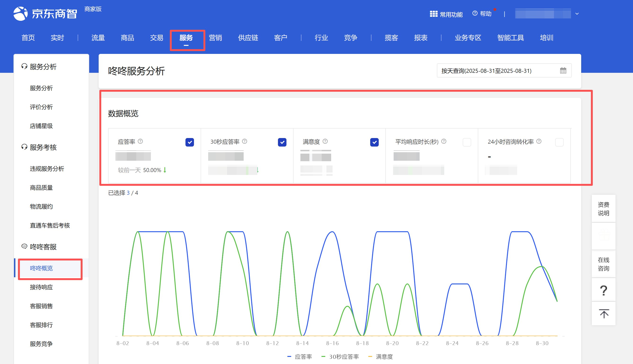Click the 常用功能 text button
Screen dimensions: 633x364
click(x=451, y=14)
